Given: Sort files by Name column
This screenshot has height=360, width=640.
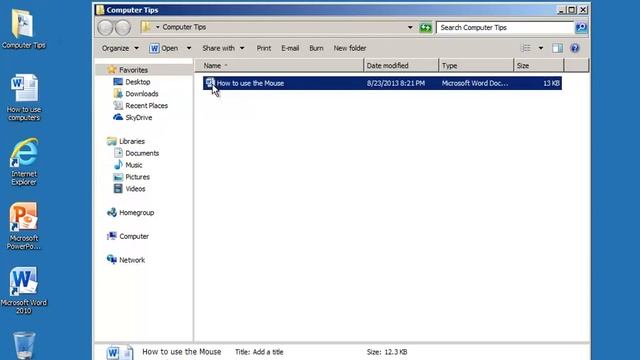Looking at the screenshot, I should coord(279,65).
